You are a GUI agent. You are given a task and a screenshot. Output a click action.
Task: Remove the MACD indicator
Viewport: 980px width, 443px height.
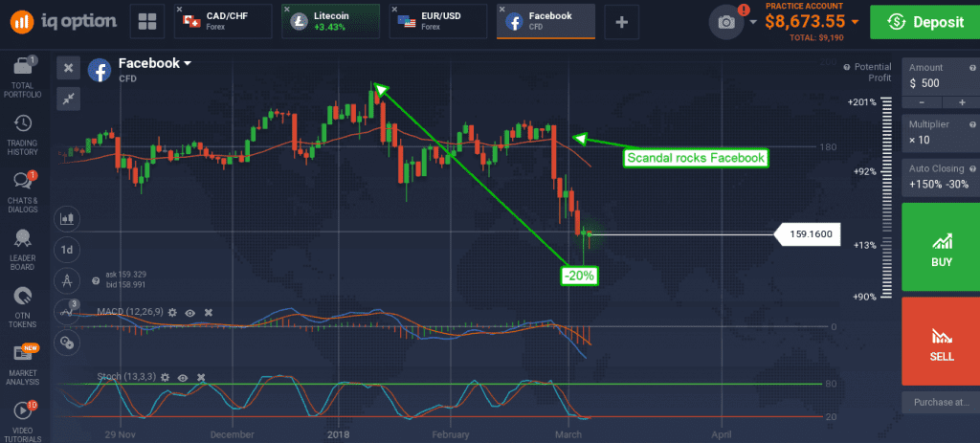point(209,312)
